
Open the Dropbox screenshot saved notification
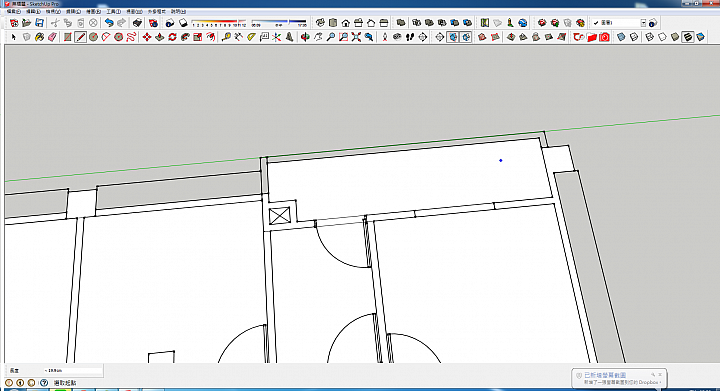click(x=619, y=379)
